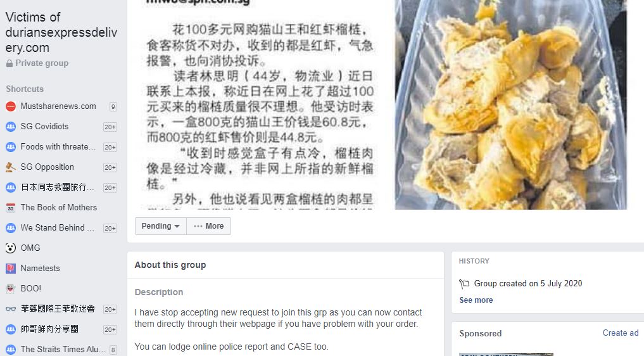Click the Chinese newspaper article image

pos(260,105)
